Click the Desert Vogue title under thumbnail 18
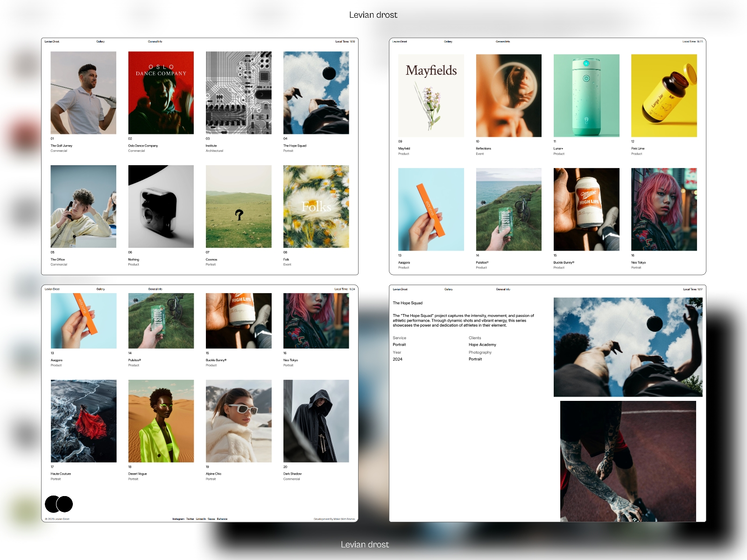The width and height of the screenshot is (747, 560). (137, 474)
